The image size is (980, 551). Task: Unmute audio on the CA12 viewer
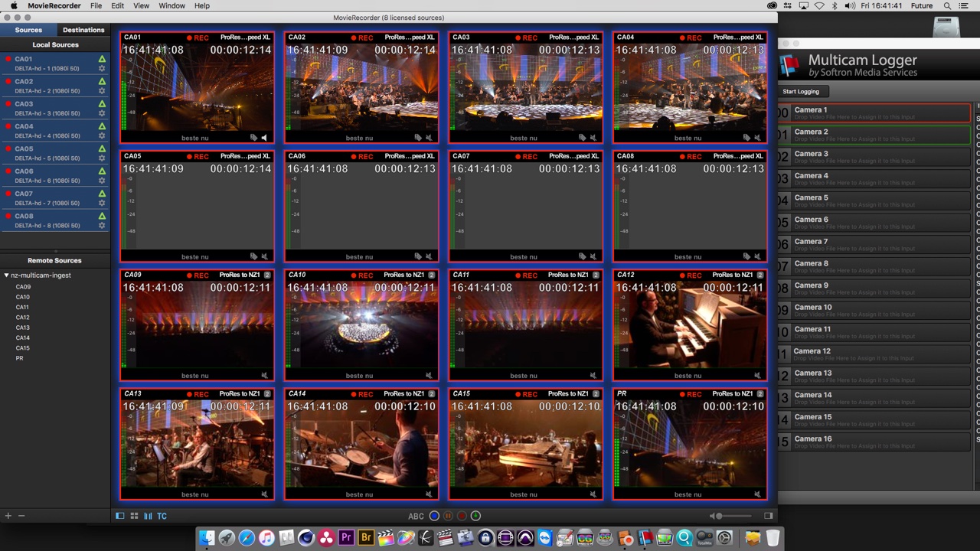click(x=757, y=376)
